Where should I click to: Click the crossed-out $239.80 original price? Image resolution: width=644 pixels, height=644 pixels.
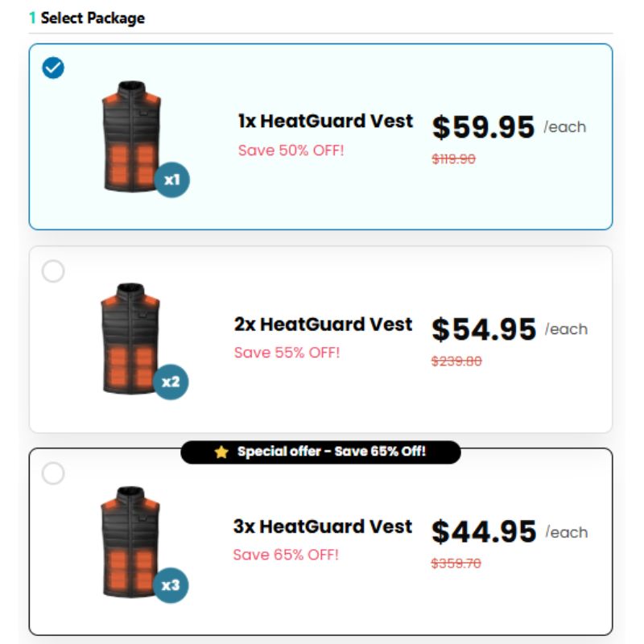click(x=458, y=361)
